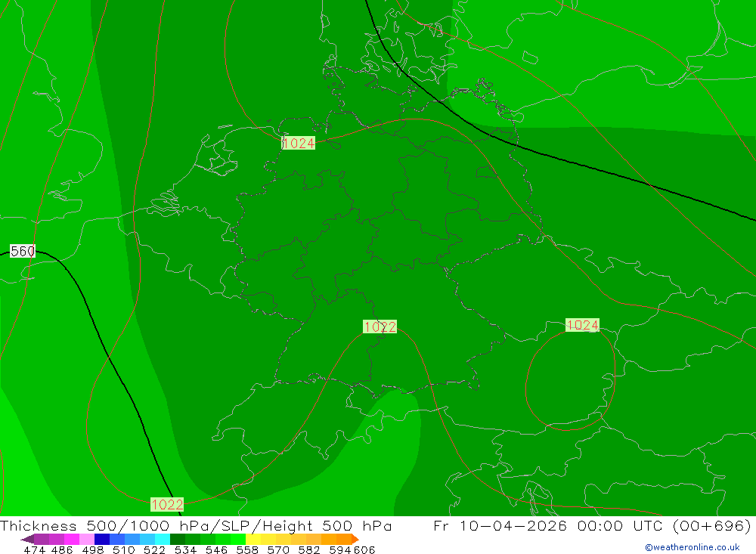The width and height of the screenshot is (756, 554).
Task: Click the 546 legend value
Action: tap(216, 550)
